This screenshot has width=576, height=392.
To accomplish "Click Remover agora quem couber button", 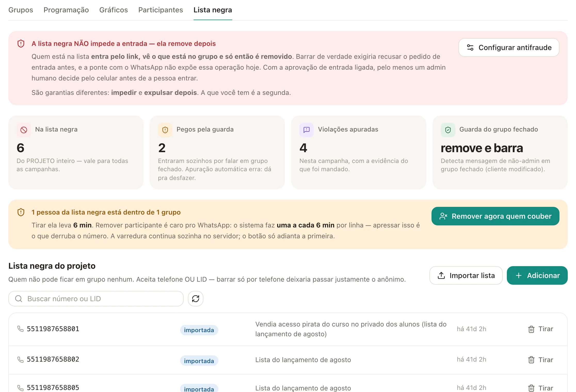I will 495,216.
